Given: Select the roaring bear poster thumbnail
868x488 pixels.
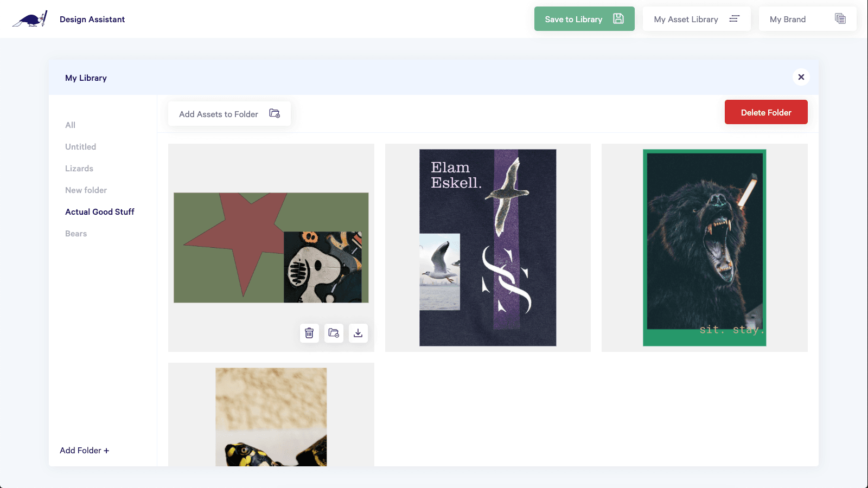Looking at the screenshot, I should click(704, 247).
